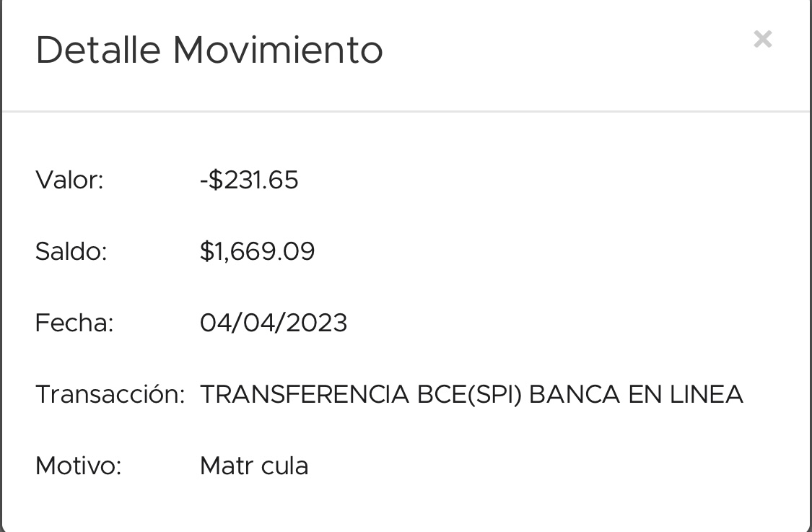The width and height of the screenshot is (812, 532).
Task: Click the word Movimiento in the title
Action: [x=278, y=51]
